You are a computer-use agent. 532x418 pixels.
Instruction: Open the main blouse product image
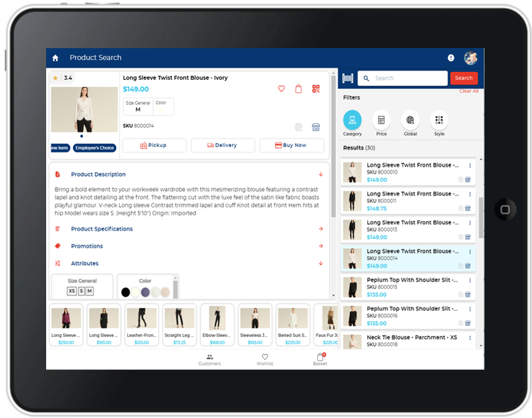coord(84,109)
